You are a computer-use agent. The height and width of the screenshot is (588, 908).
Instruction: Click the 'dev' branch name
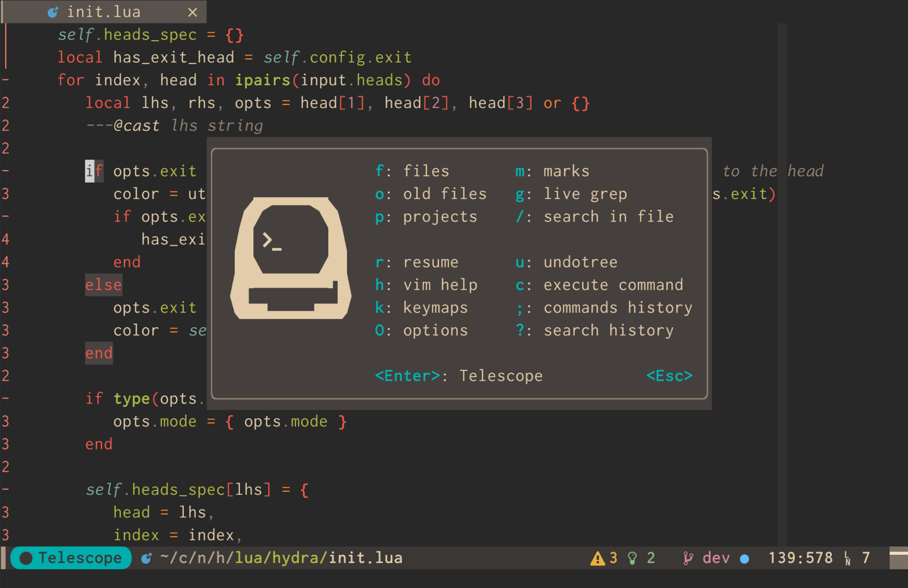pyautogui.click(x=716, y=558)
